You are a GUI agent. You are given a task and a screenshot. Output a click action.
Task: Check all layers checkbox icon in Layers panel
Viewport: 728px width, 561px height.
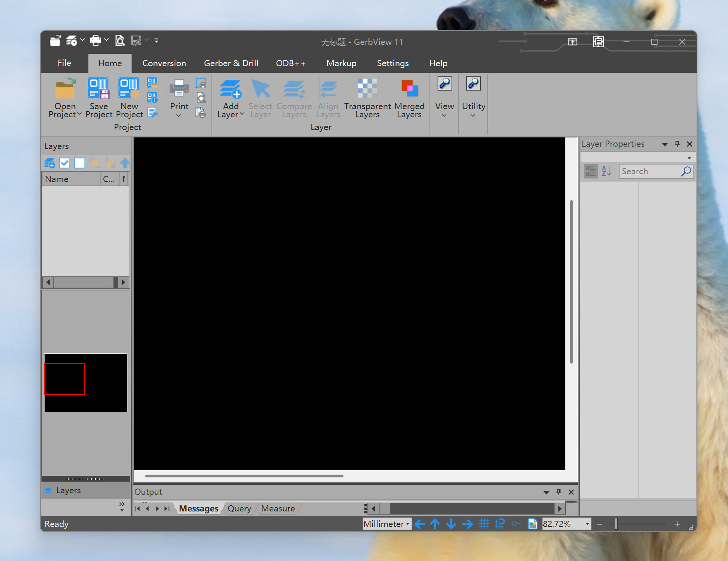pos(65,163)
